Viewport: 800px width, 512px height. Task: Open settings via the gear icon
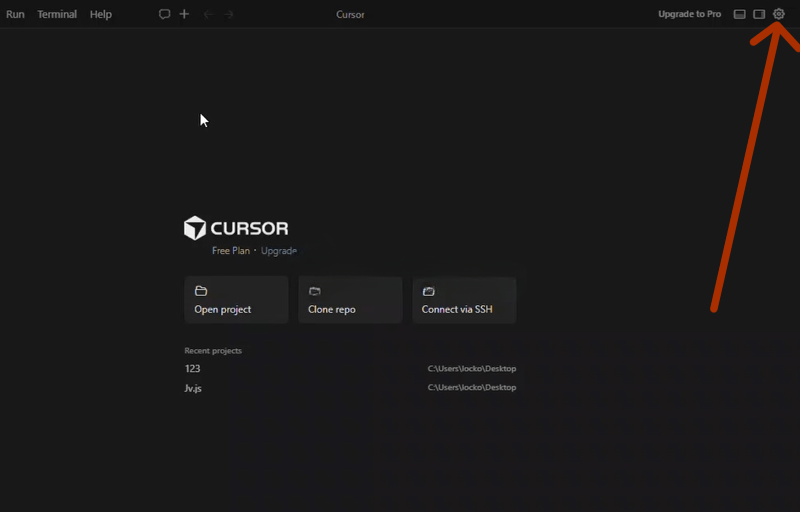point(779,14)
